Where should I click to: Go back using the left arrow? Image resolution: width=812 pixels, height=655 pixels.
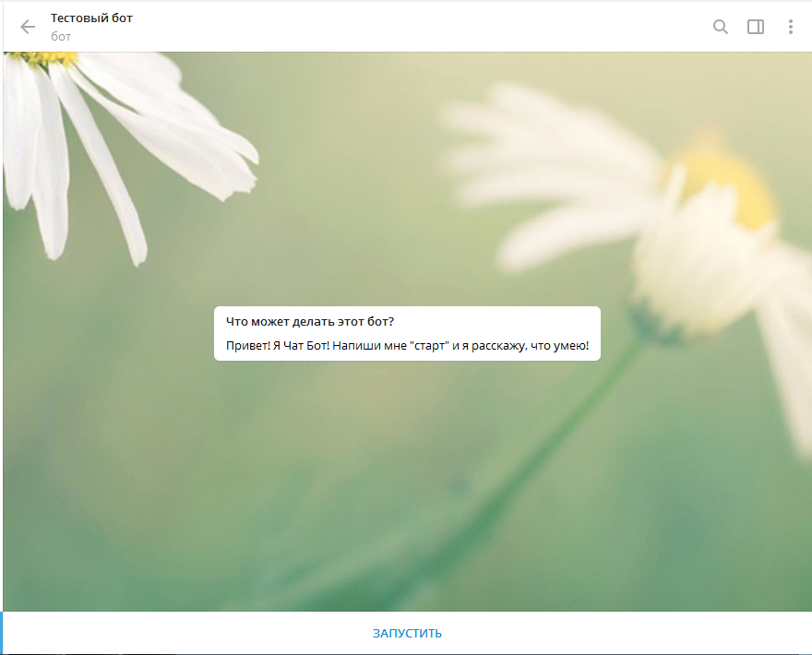(x=28, y=27)
